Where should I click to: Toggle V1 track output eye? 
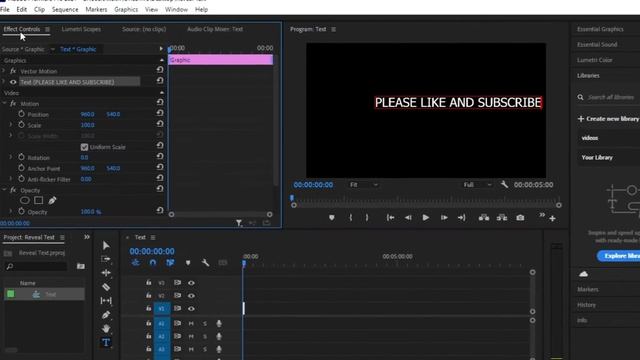[191, 309]
